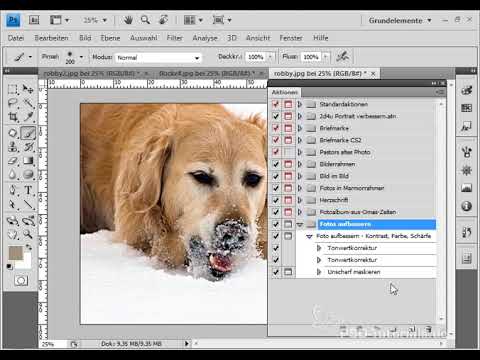
Task: Select the Eraser tool
Action: tap(13, 161)
